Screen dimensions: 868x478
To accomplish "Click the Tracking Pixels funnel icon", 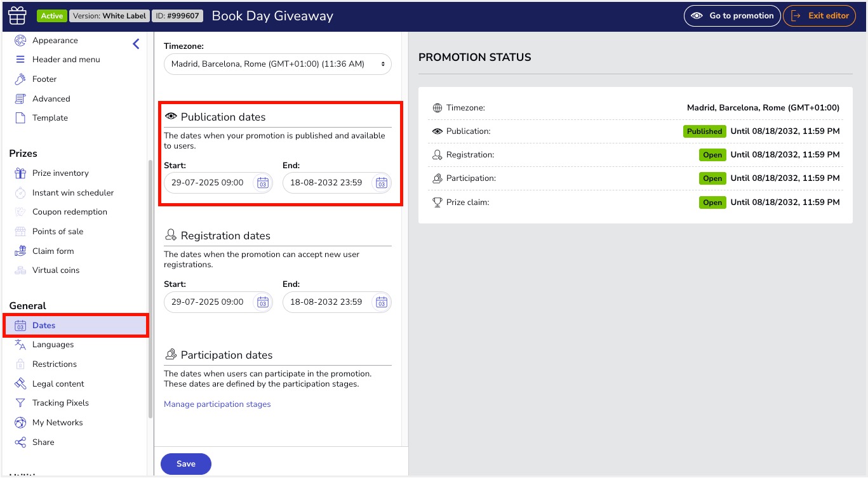I will 20,403.
